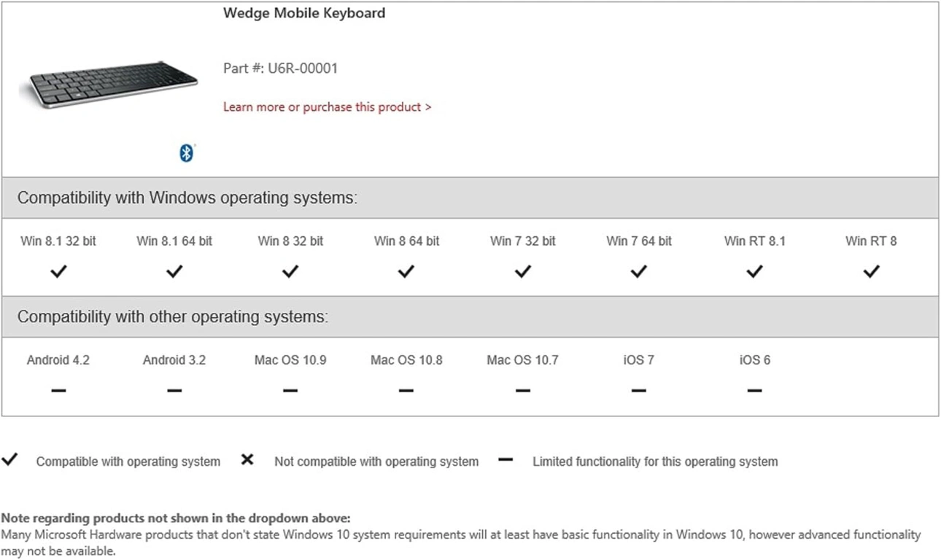Click the legend checkmark for compatible

click(9, 460)
